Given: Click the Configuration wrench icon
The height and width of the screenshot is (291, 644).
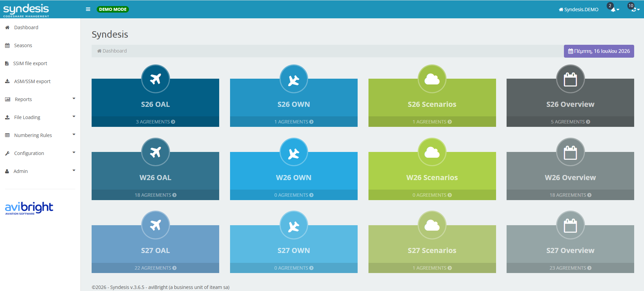Looking at the screenshot, I should (7, 153).
